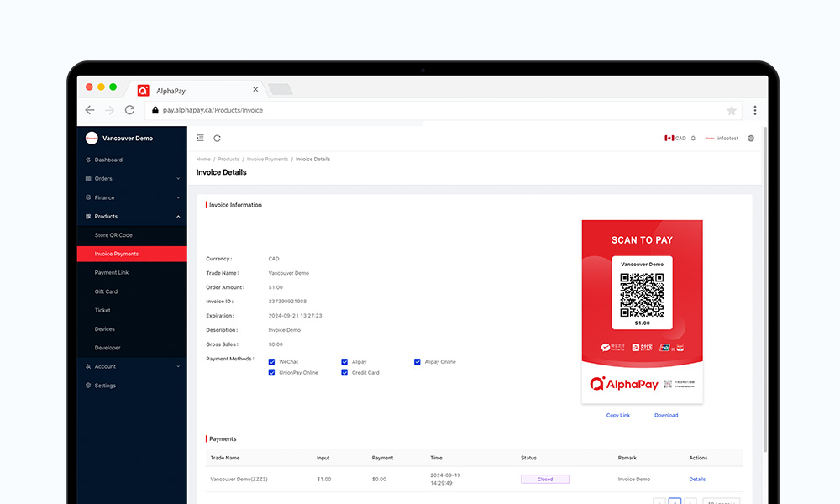Toggle the Alipay payment method checkbox
840x504 pixels.
click(344, 362)
